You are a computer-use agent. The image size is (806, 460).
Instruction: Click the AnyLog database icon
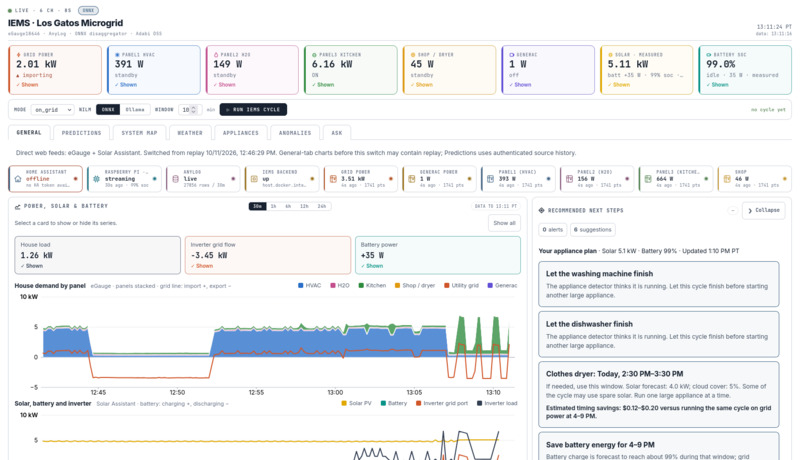(x=175, y=179)
